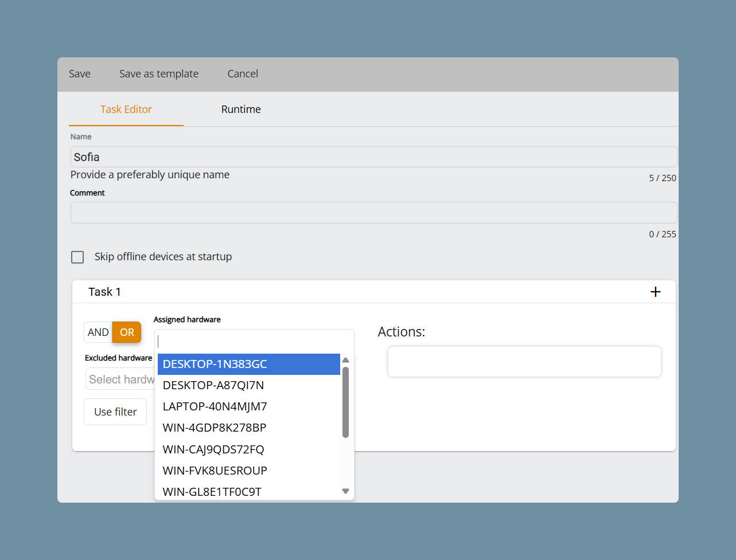This screenshot has width=736, height=560.
Task: Click the dropdown list's down arrow
Action: point(345,491)
